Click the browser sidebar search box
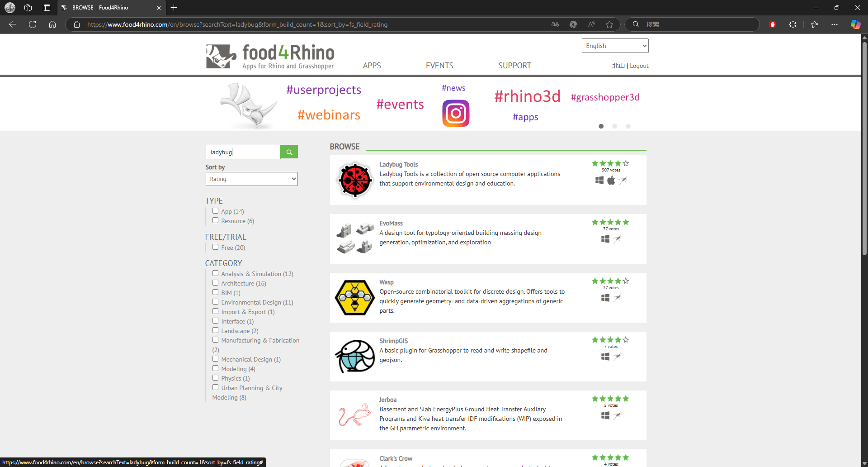Image resolution: width=868 pixels, height=467 pixels. click(692, 24)
